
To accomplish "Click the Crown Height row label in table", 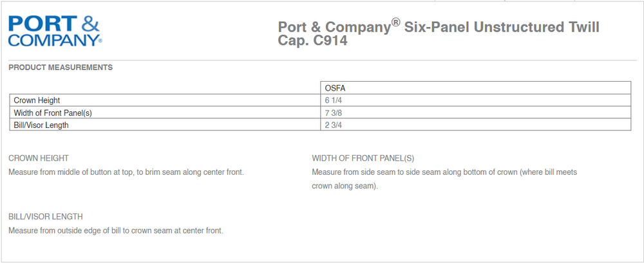I will pos(37,100).
